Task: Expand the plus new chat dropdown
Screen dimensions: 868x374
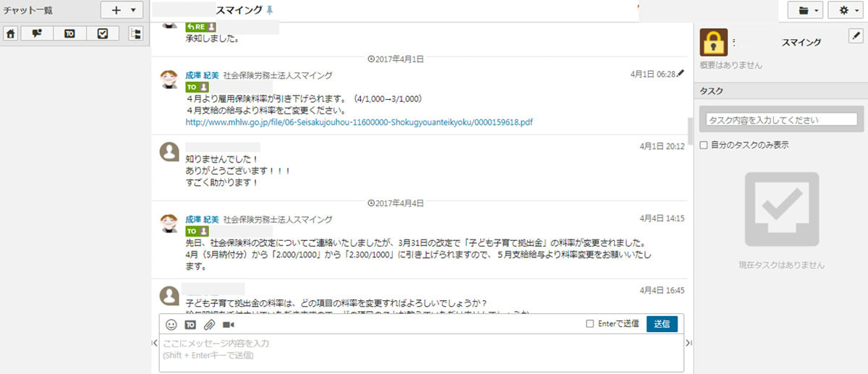Action: [x=122, y=10]
